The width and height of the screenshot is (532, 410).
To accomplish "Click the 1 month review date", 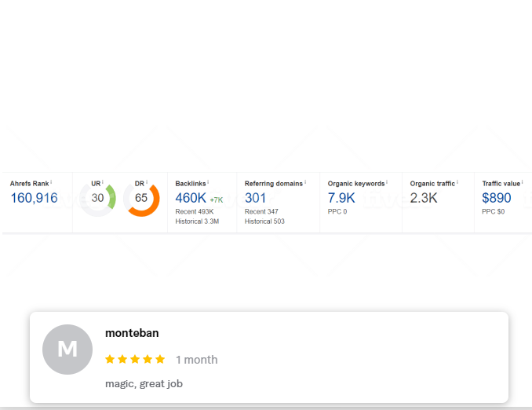I will click(x=197, y=360).
